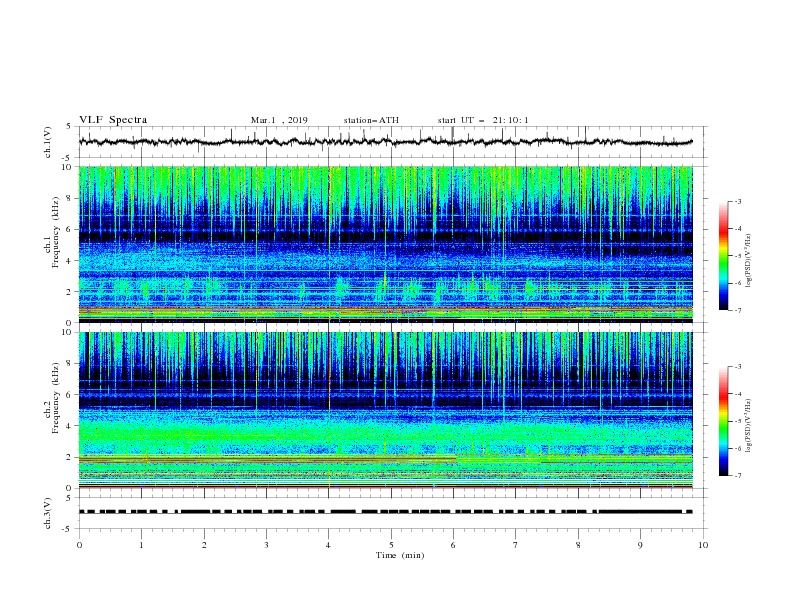Screen dimensions: 792x612
Task: Select the ch.2 "Frequency (kHz)" axis label
Action: (56, 397)
